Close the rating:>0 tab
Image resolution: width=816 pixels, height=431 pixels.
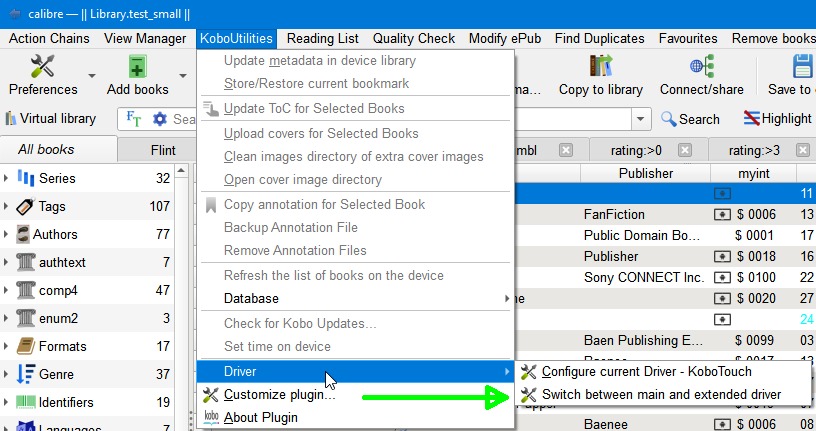click(685, 150)
